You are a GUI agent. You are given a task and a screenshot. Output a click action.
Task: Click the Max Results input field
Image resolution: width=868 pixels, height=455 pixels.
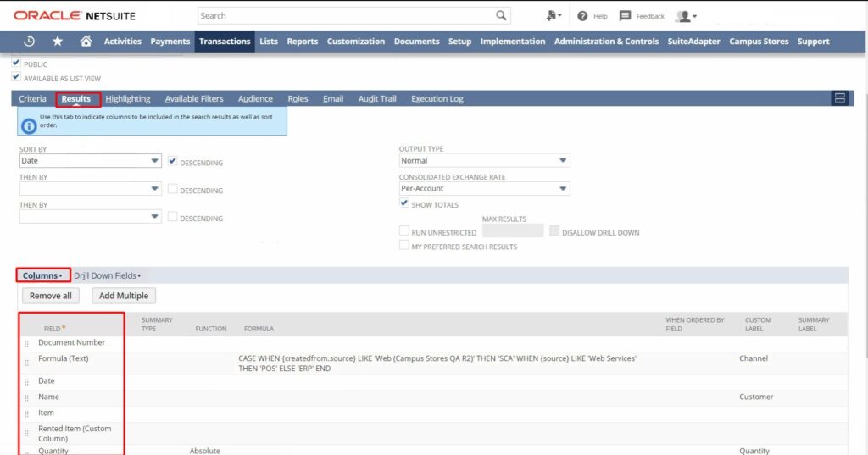pyautogui.click(x=513, y=230)
